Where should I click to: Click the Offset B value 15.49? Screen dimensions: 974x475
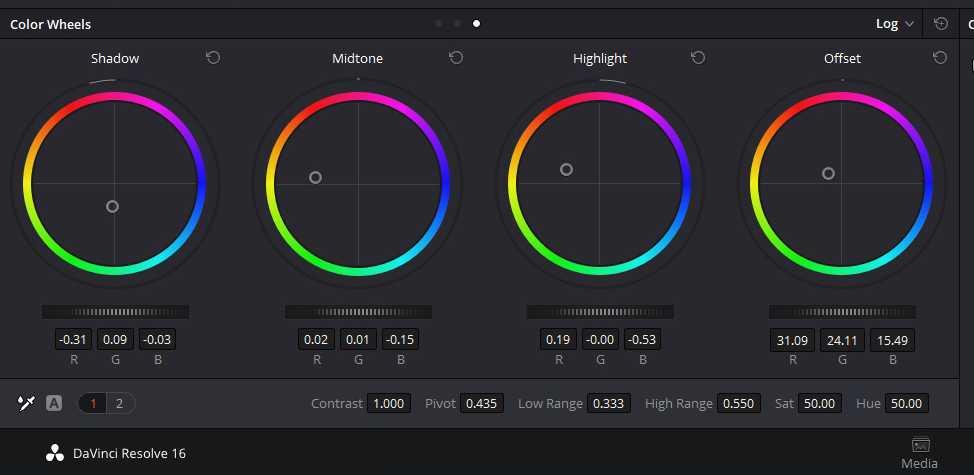[x=893, y=340]
